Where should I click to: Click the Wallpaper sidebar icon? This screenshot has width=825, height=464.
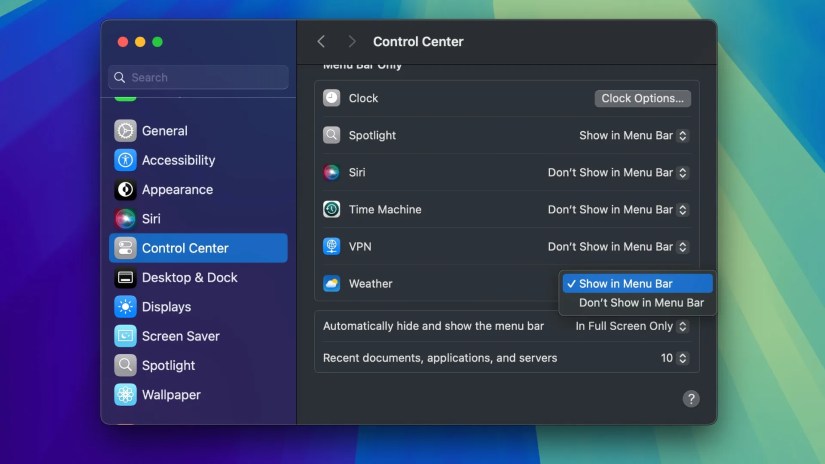pyautogui.click(x=125, y=395)
